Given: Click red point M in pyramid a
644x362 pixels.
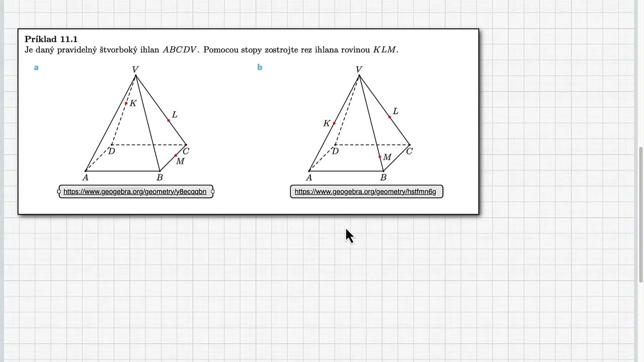Looking at the screenshot, I should click(176, 155).
